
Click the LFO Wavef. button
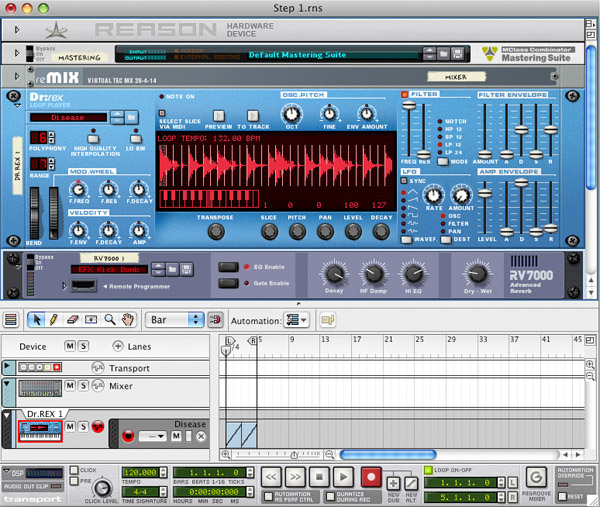click(406, 240)
